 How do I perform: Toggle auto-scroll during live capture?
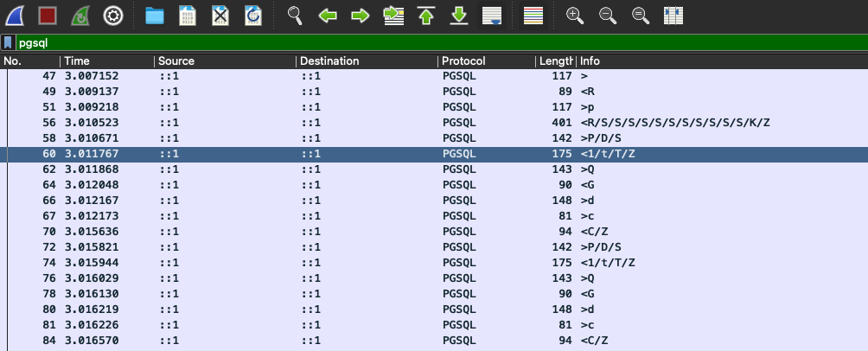[x=491, y=15]
